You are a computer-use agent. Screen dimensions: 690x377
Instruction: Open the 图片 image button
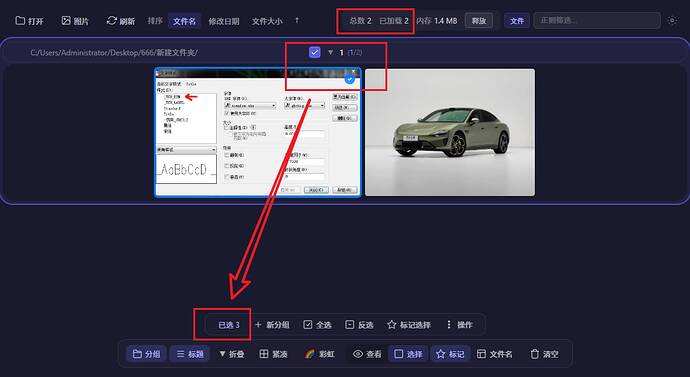point(75,21)
